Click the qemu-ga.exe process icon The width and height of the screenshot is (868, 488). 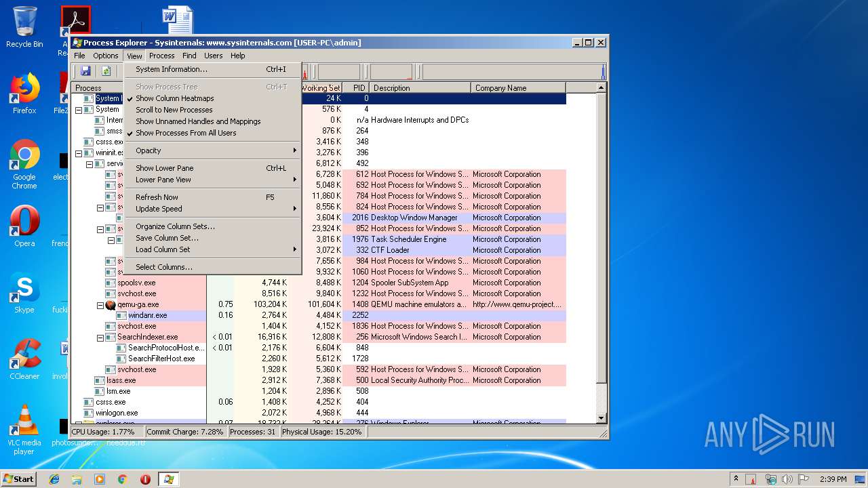click(x=111, y=304)
